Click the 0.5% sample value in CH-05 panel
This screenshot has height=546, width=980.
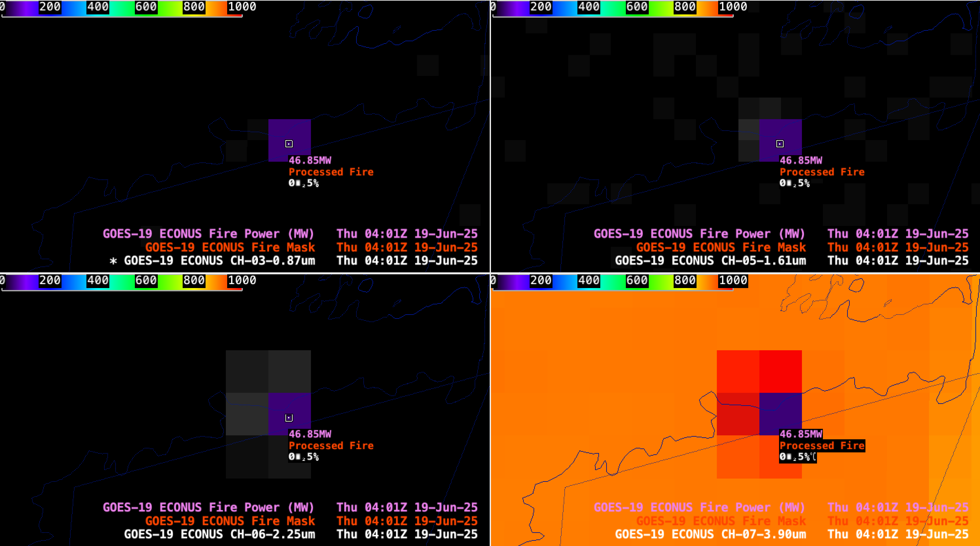click(x=794, y=183)
